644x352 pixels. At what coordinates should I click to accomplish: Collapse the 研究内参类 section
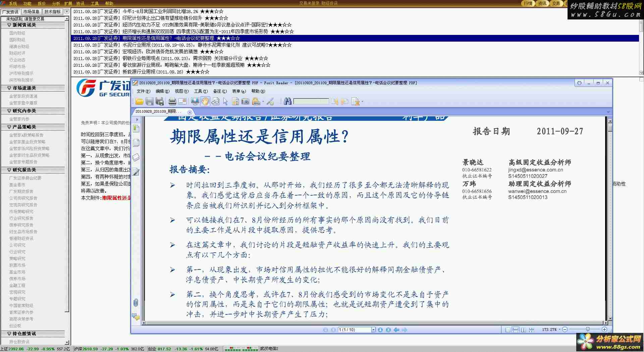point(9,111)
